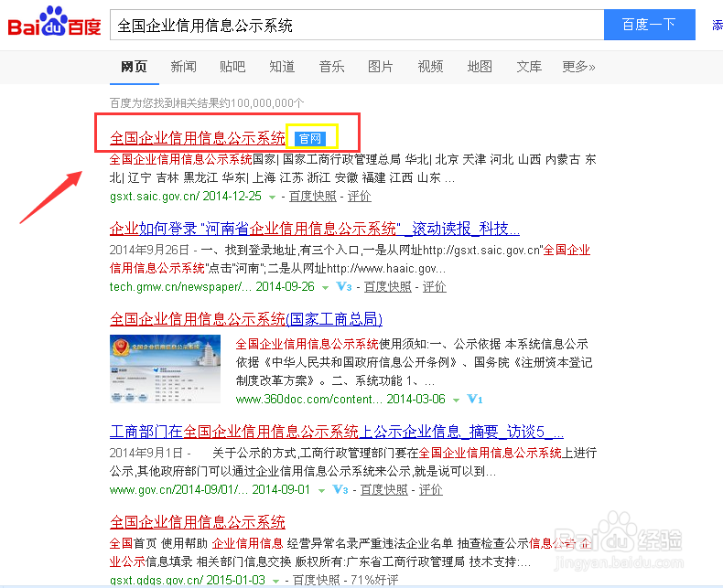Click into the search input box
Screen dimensions: 723x588
click(x=357, y=25)
